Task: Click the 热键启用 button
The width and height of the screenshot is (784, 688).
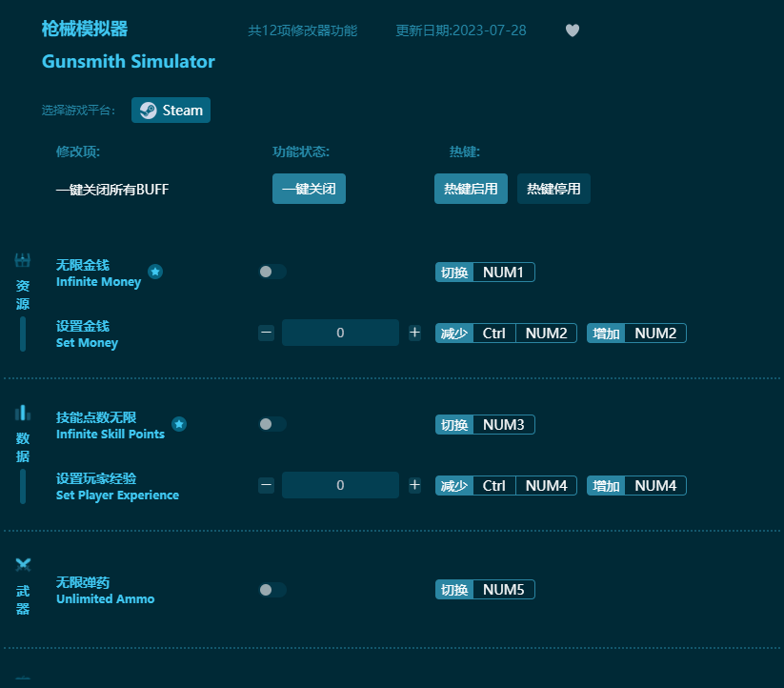Action: click(471, 189)
